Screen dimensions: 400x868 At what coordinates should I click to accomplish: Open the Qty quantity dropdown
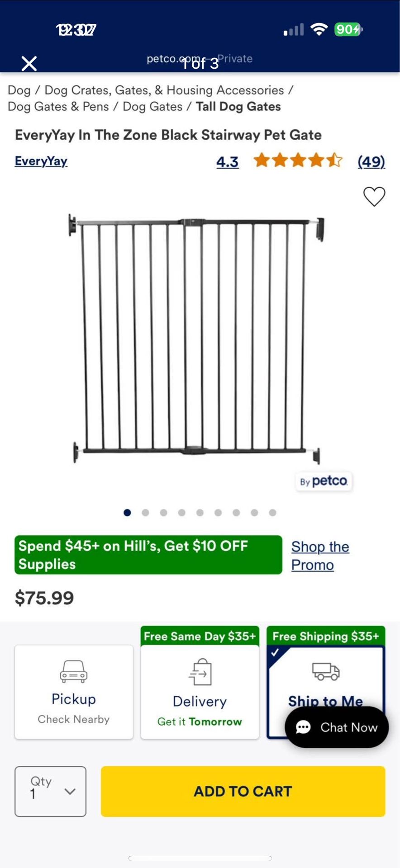(x=50, y=791)
